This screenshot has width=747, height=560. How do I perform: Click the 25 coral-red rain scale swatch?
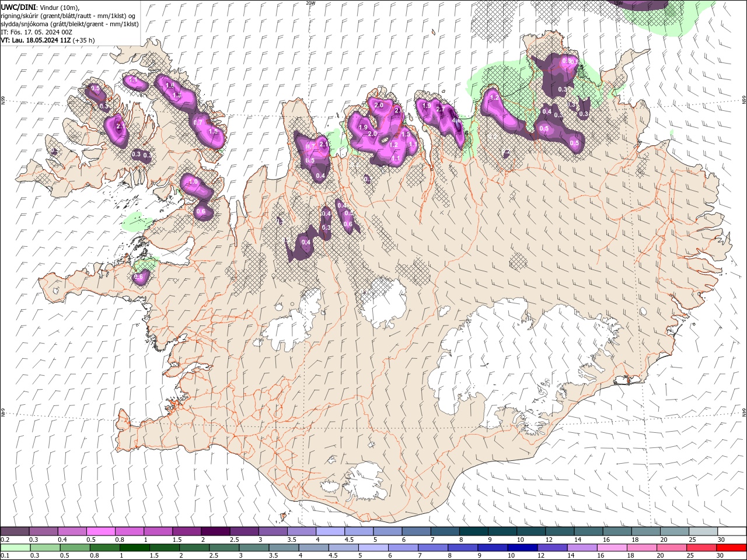[x=701, y=547]
